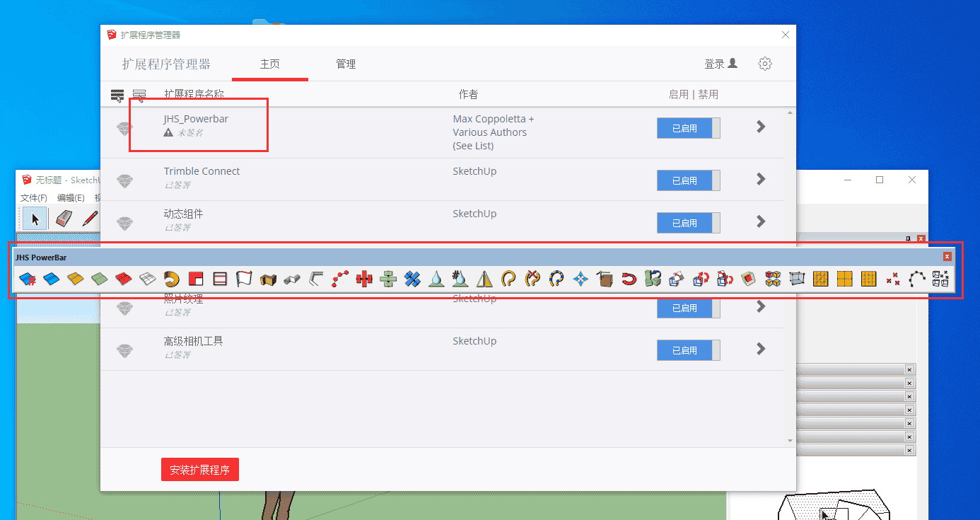
Task: Click the white grid mesh icon in PowerBar
Action: tap(148, 279)
